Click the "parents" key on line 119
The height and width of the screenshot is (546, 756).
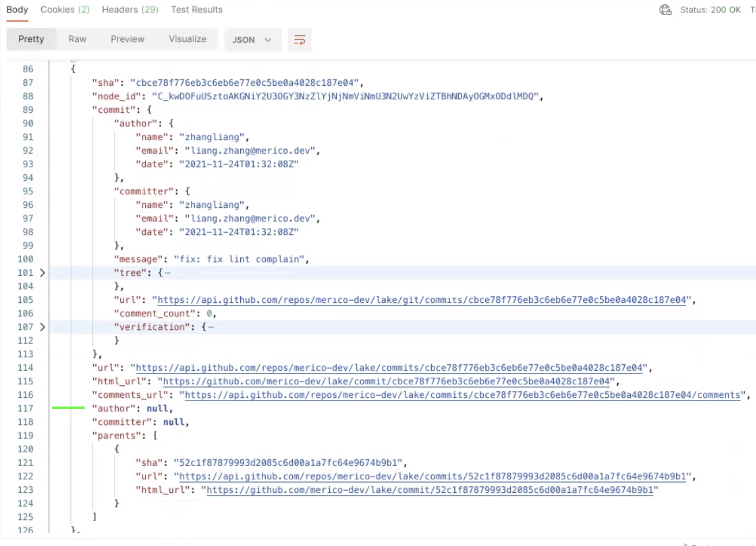(x=116, y=435)
